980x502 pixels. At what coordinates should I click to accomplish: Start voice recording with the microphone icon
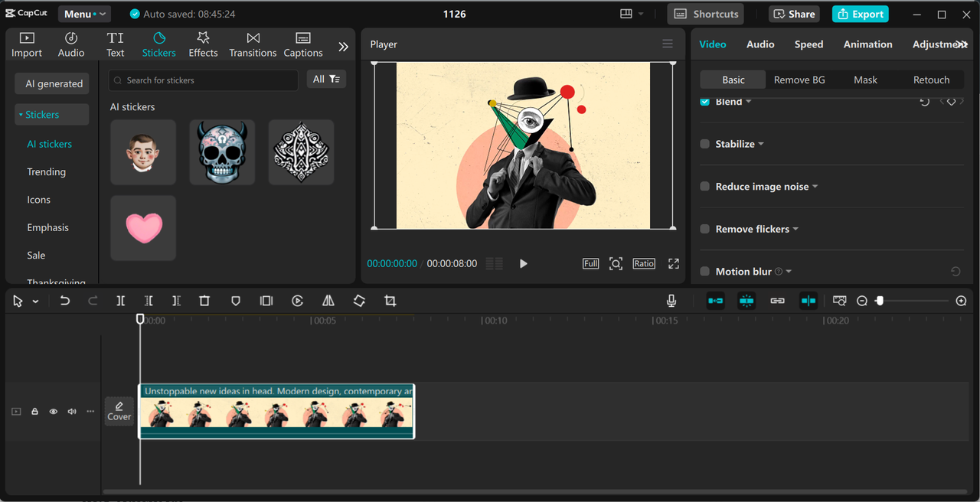point(671,301)
